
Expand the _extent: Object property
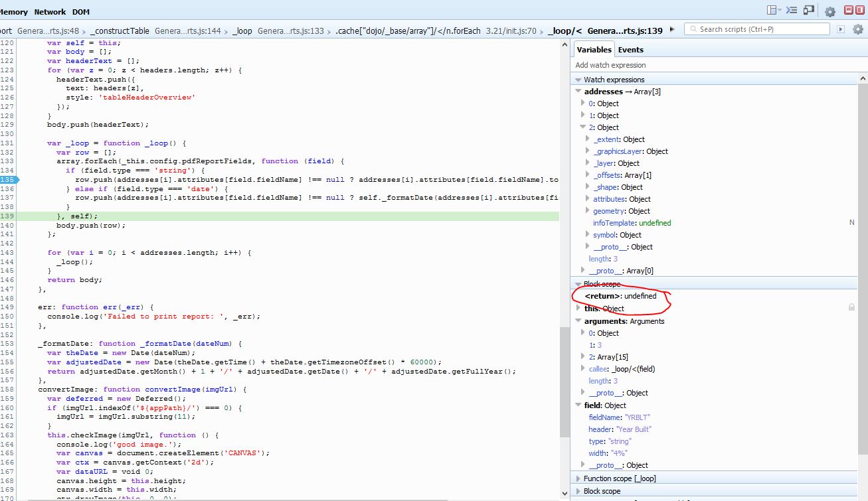[588, 139]
